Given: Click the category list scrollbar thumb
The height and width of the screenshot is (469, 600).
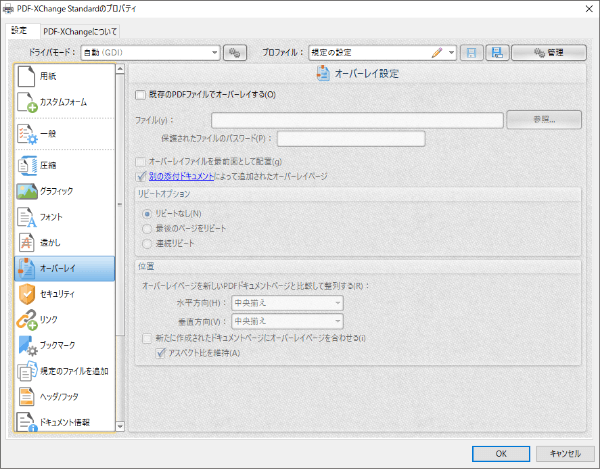Looking at the screenshot, I should (x=120, y=205).
